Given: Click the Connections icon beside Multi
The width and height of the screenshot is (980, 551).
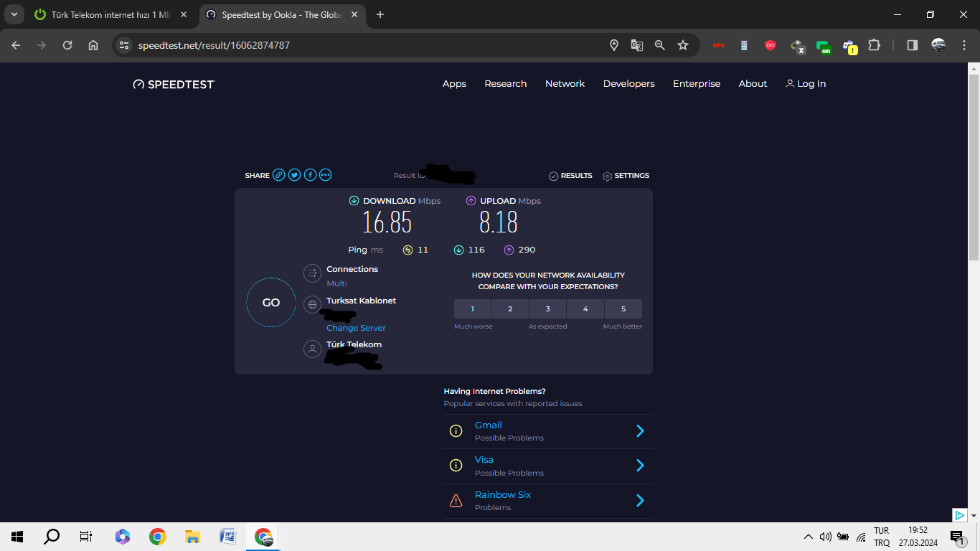Looking at the screenshot, I should pyautogui.click(x=312, y=273).
